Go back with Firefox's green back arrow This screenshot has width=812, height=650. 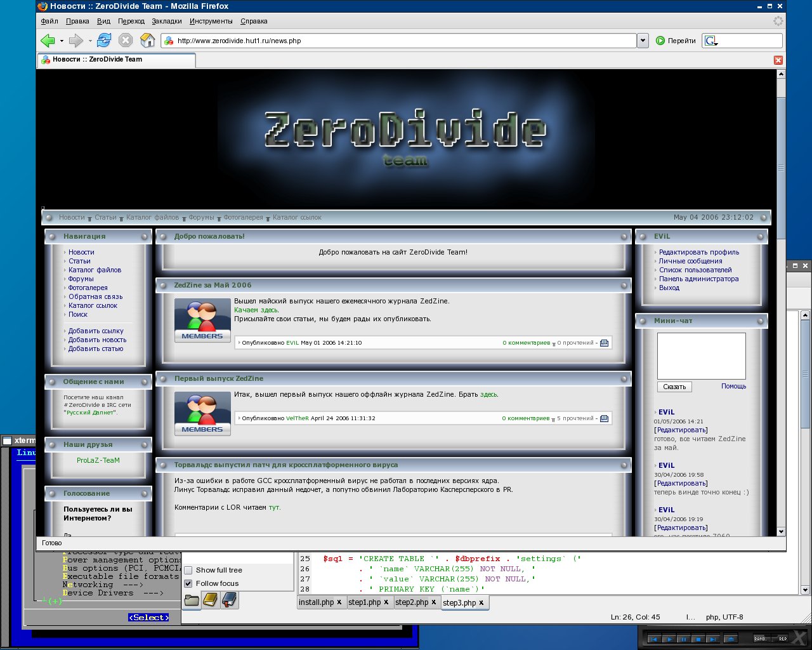coord(48,41)
